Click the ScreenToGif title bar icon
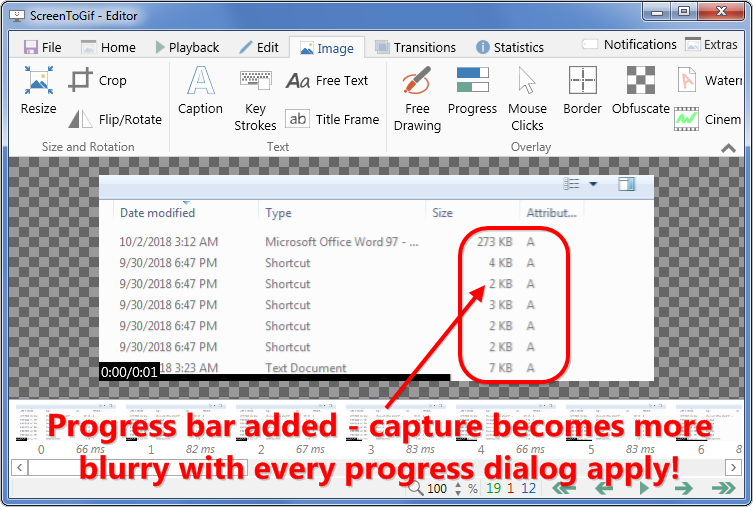The width and height of the screenshot is (753, 507). coord(17,16)
